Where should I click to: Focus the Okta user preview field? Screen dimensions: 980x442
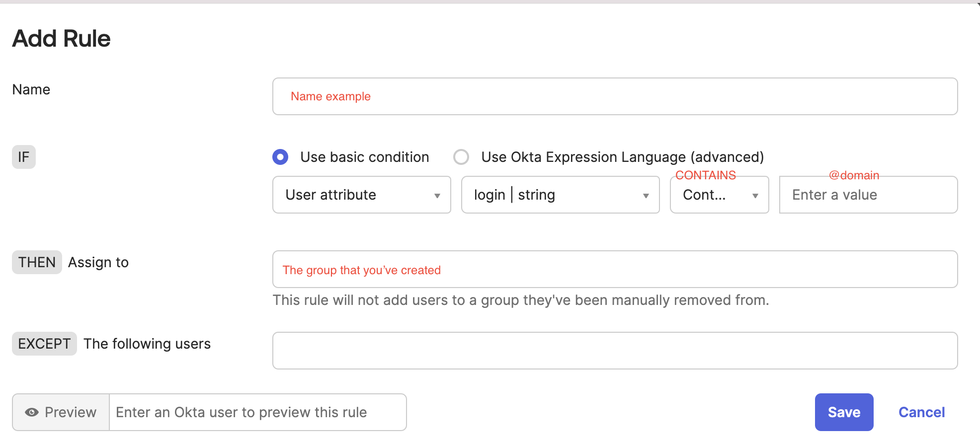tap(257, 412)
